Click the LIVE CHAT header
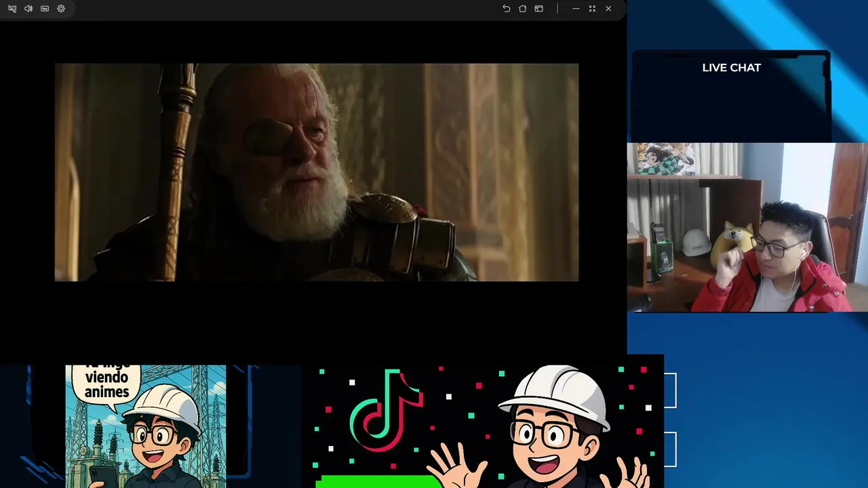Image resolution: width=868 pixels, height=488 pixels. pos(731,68)
